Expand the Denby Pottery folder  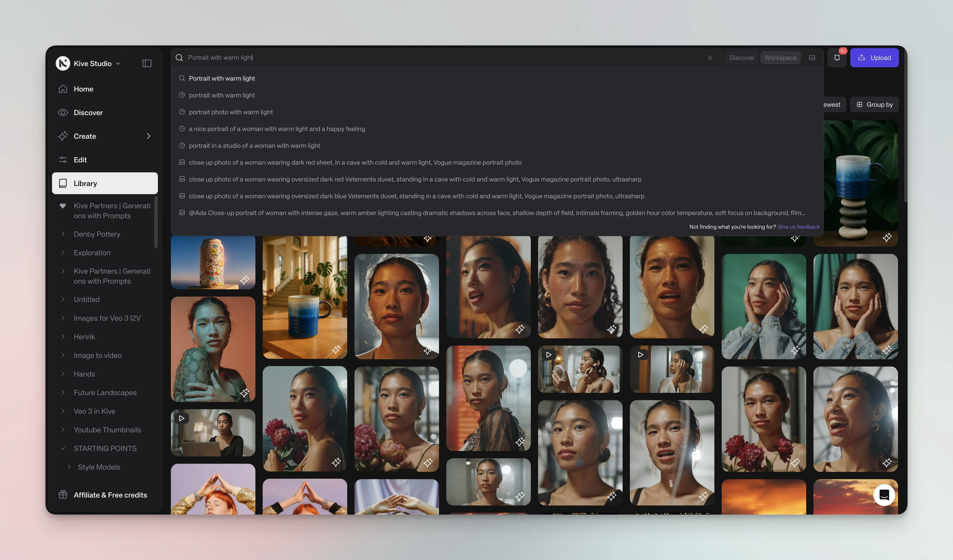(x=63, y=234)
